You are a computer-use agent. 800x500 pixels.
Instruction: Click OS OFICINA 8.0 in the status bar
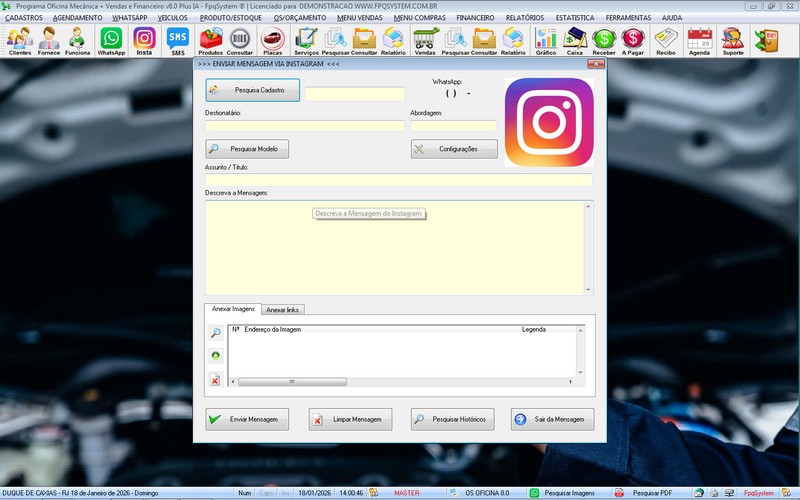(487, 493)
